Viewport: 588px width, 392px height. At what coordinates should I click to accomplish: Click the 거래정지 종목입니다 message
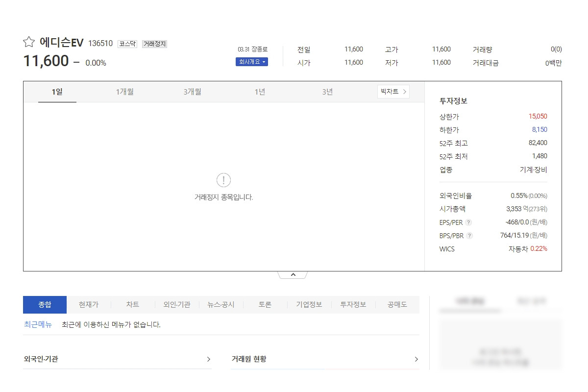[223, 197]
